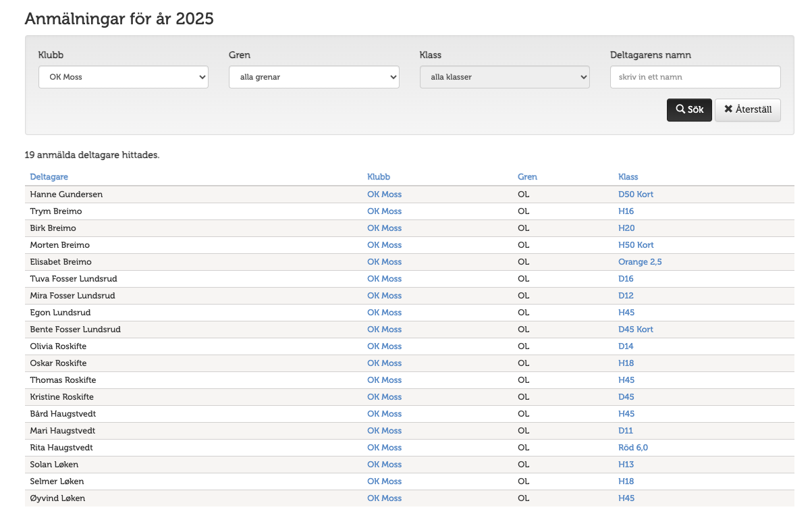Expand the Gren dropdown 'alla grenar'
Viewport: 812px width, 522px height.
tap(314, 77)
